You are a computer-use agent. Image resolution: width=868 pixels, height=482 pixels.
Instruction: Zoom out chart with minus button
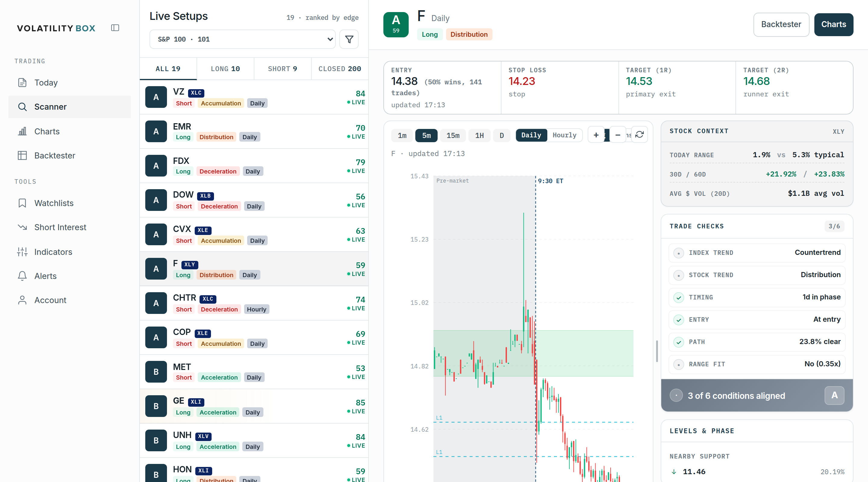617,135
